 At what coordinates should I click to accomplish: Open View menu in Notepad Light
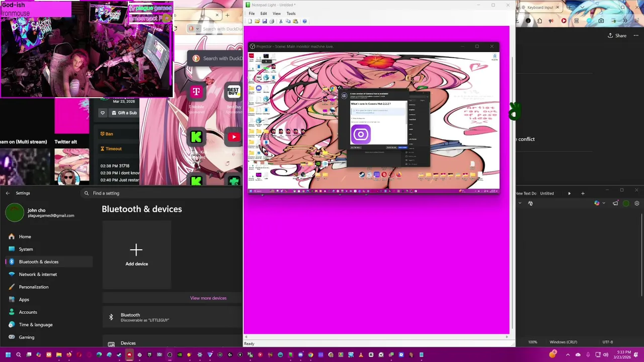tap(277, 14)
